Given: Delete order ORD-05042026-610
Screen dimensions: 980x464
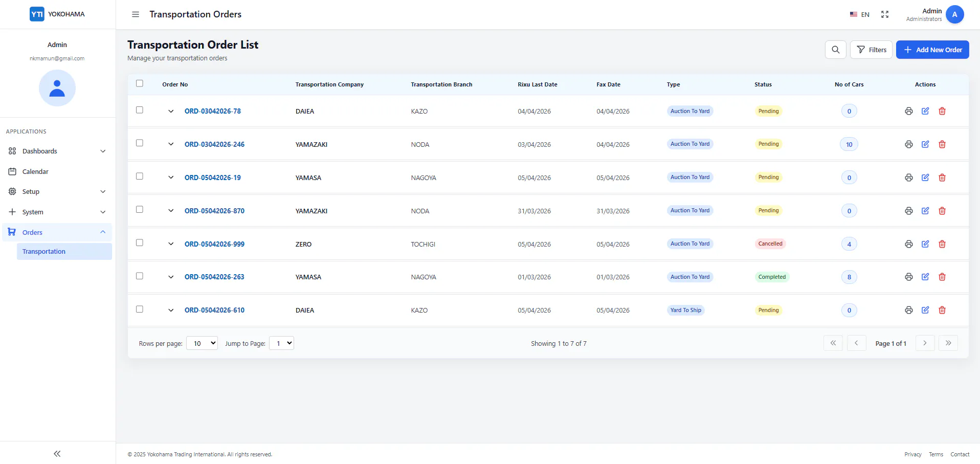Looking at the screenshot, I should [x=942, y=310].
